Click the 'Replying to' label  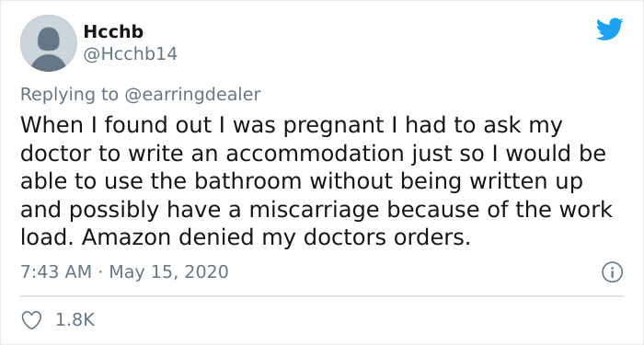(x=69, y=95)
